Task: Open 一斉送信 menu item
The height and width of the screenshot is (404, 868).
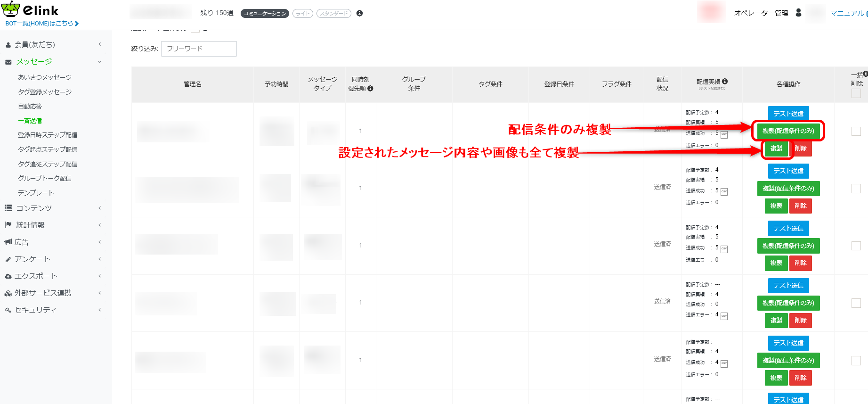Action: (30, 121)
